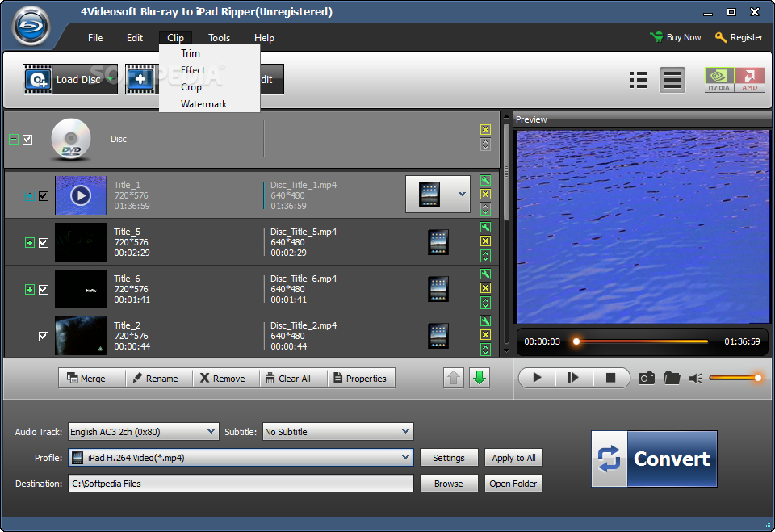Click yellow remove icon for Title_1

coord(485,195)
